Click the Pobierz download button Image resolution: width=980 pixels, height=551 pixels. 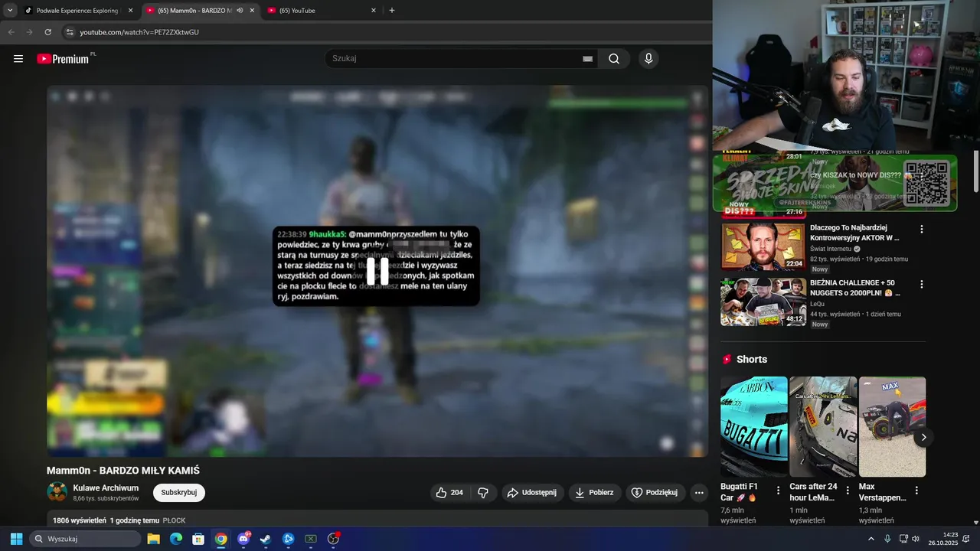point(595,493)
